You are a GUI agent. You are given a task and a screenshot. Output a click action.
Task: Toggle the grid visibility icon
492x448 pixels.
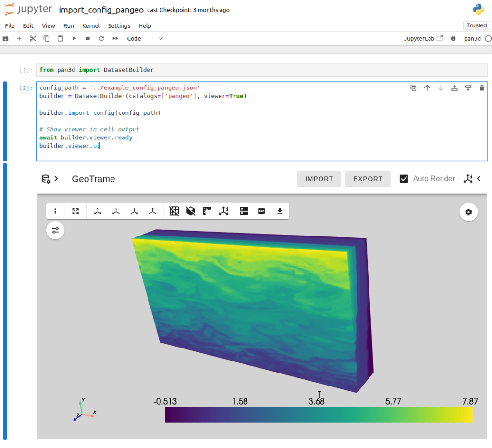coord(174,211)
